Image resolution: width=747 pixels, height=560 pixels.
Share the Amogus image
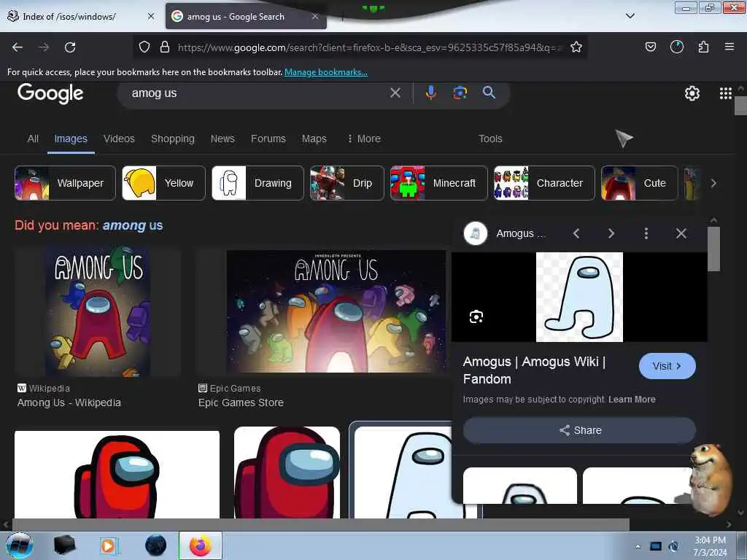(579, 430)
